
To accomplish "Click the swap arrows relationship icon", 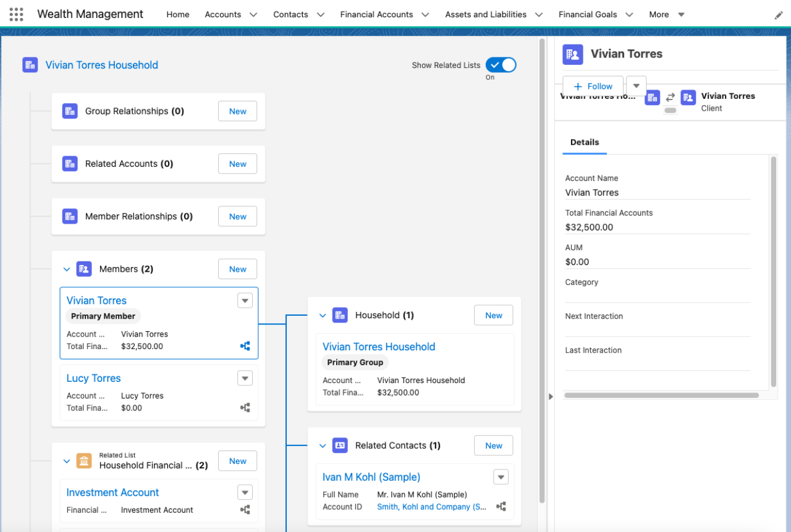I will (670, 97).
